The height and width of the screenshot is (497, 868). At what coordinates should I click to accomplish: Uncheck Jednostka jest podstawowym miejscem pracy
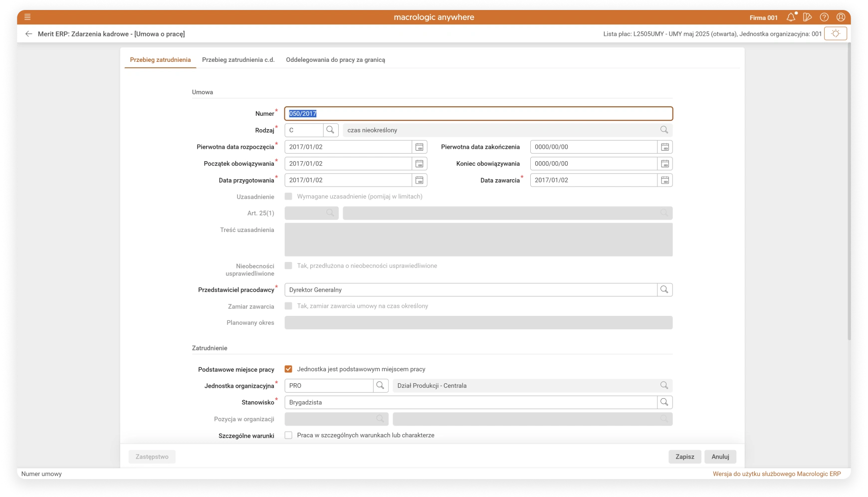point(288,369)
